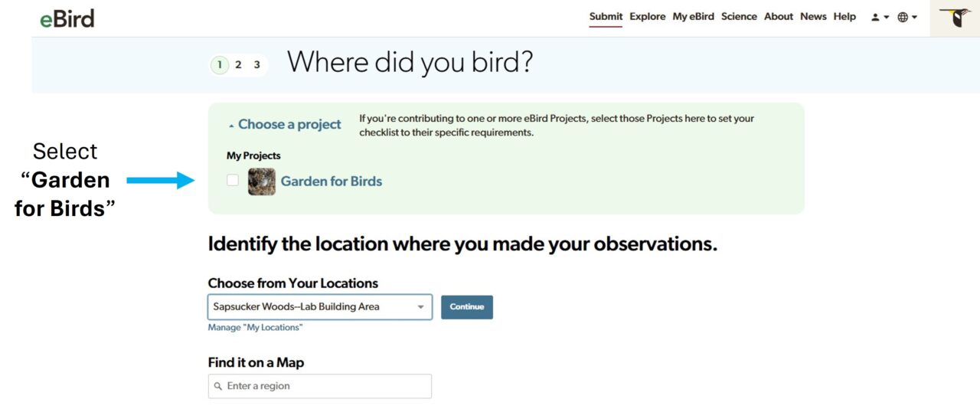The height and width of the screenshot is (409, 980).
Task: Focus the Enter a region field
Action: click(320, 386)
